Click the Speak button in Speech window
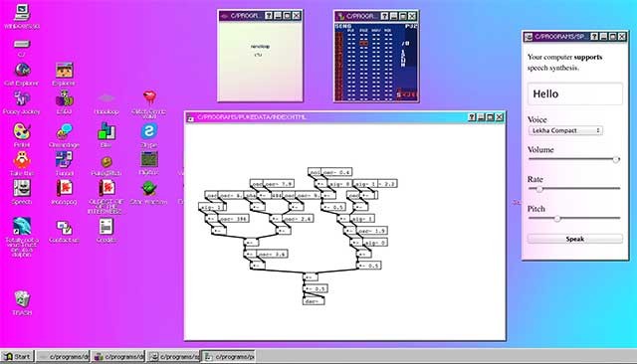This screenshot has height=364, width=637. point(575,239)
